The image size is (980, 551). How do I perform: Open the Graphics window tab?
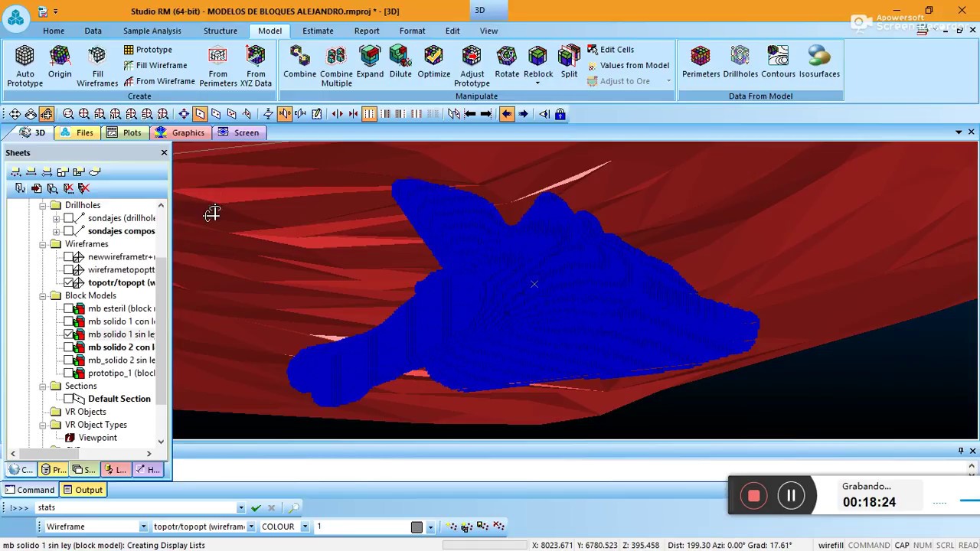tap(180, 132)
